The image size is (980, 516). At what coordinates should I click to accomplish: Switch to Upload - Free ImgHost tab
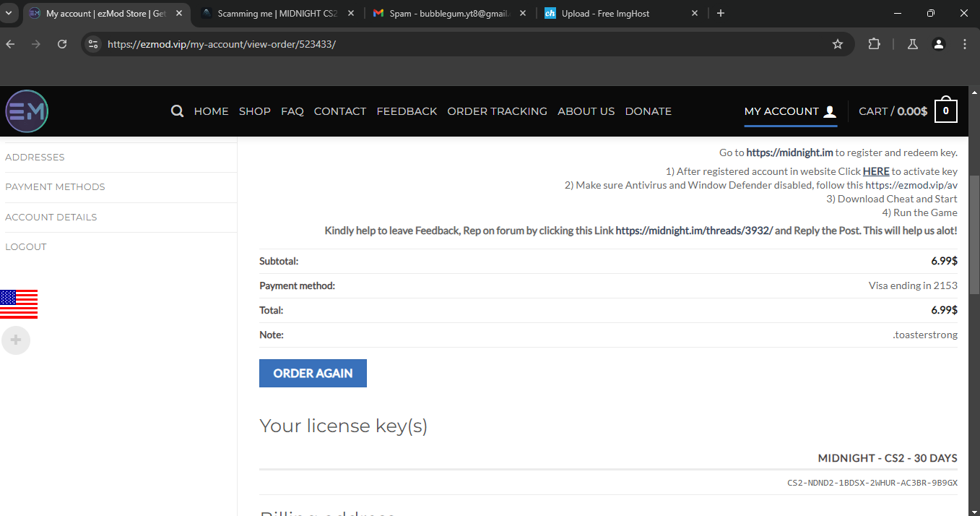tap(623, 13)
